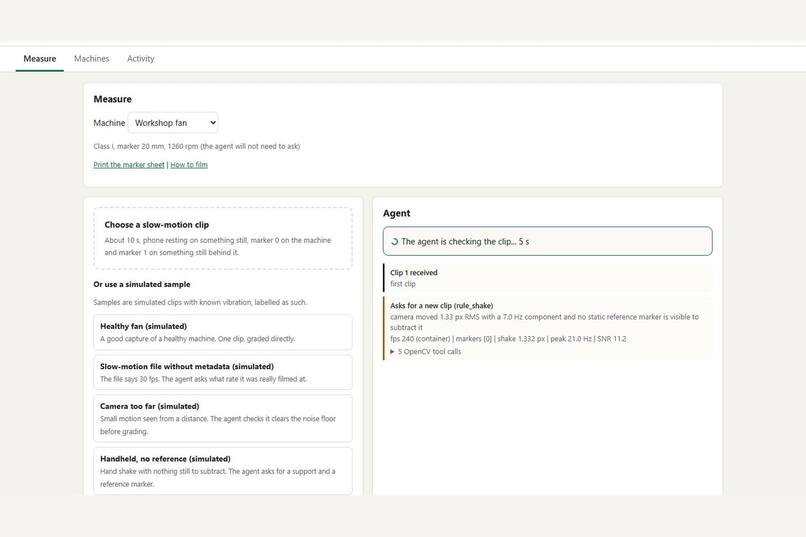The width and height of the screenshot is (806, 537).
Task: Open the How to film link
Action: tap(189, 165)
